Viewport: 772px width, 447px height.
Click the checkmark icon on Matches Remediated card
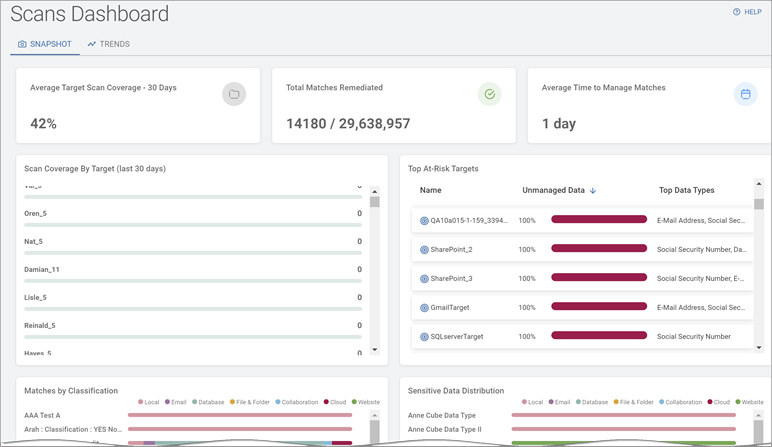pyautogui.click(x=489, y=94)
